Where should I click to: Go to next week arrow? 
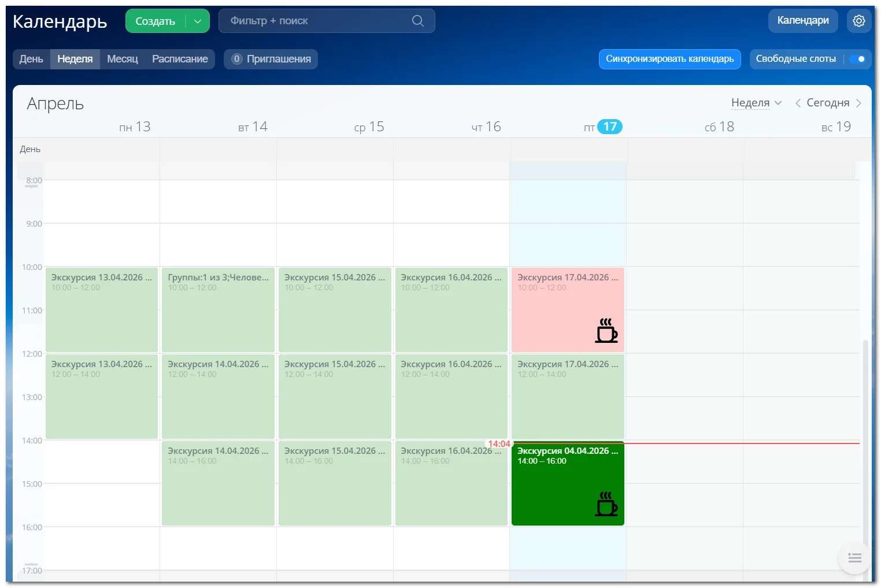858,103
